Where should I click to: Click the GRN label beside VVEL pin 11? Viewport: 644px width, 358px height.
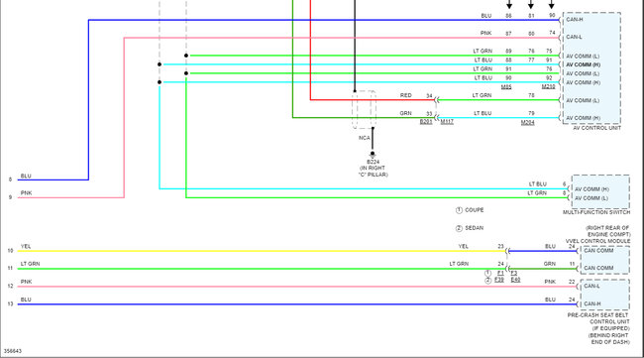point(550,265)
